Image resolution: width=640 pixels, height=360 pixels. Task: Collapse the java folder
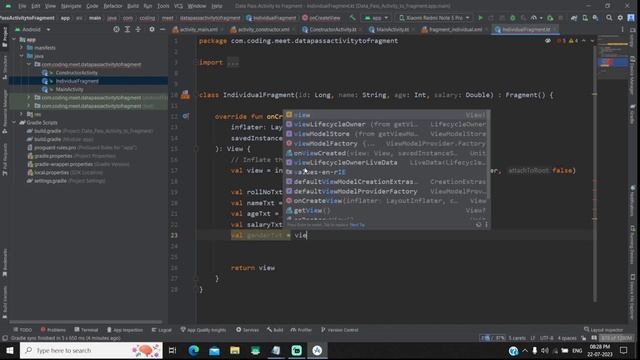(x=22, y=56)
